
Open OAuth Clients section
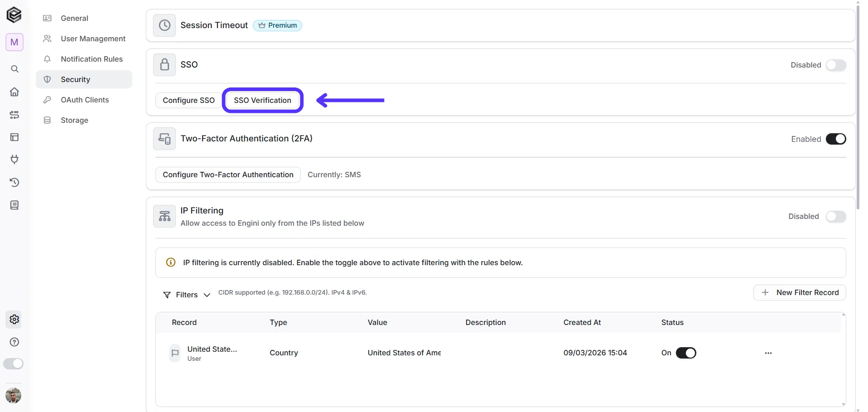click(84, 100)
